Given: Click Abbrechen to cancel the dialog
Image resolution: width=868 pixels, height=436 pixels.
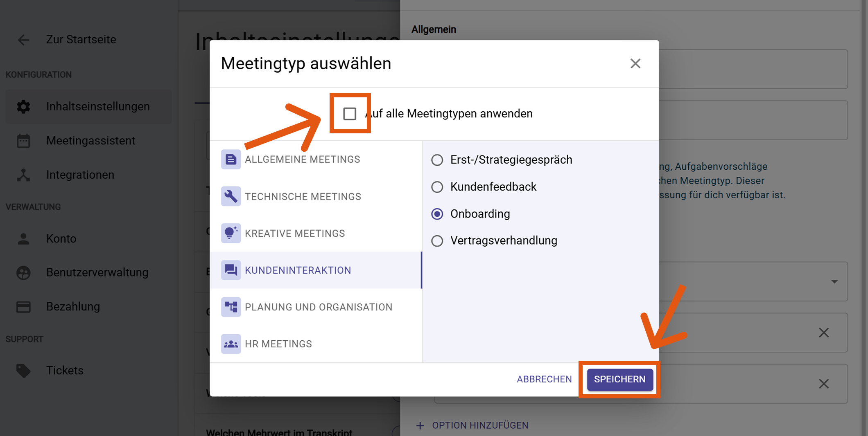Looking at the screenshot, I should (x=544, y=379).
